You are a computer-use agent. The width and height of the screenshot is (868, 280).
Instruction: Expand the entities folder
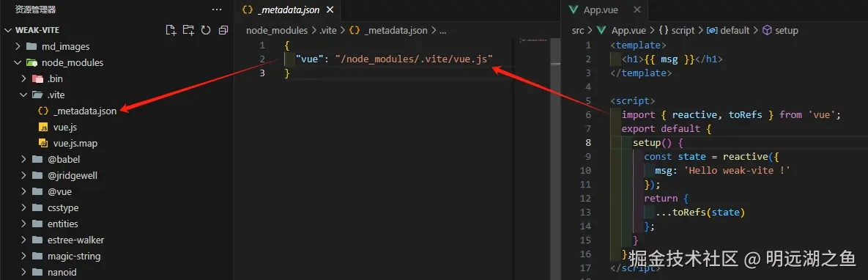(x=23, y=224)
